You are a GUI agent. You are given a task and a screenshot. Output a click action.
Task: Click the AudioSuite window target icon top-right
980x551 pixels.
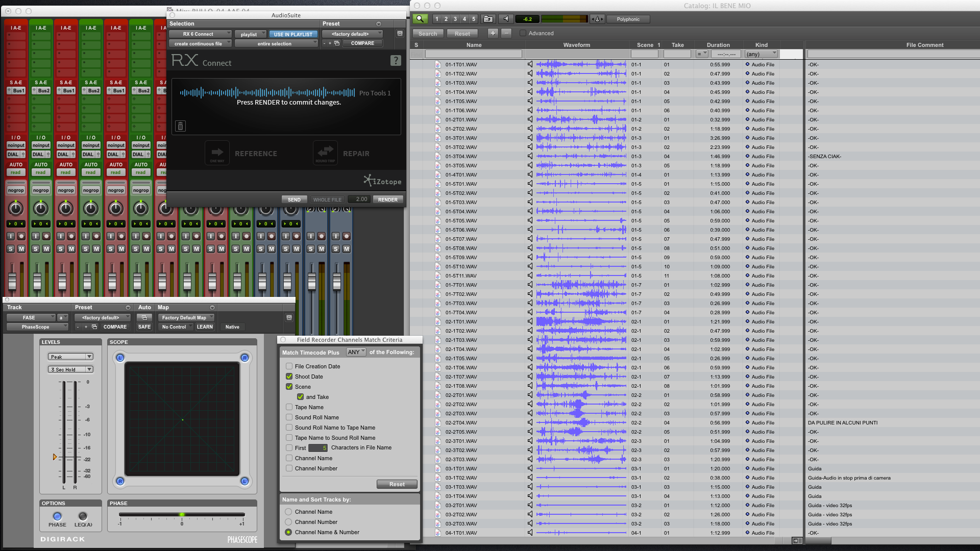coord(400,34)
